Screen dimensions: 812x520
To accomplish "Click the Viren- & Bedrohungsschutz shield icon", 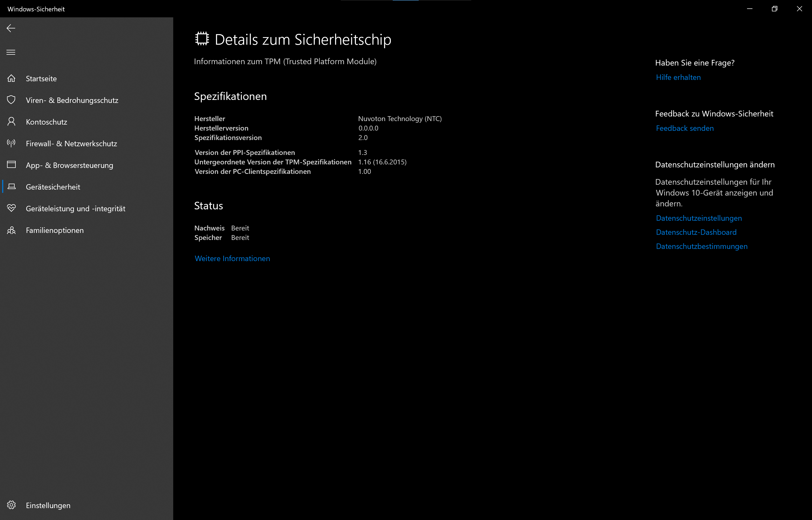I will [x=11, y=100].
